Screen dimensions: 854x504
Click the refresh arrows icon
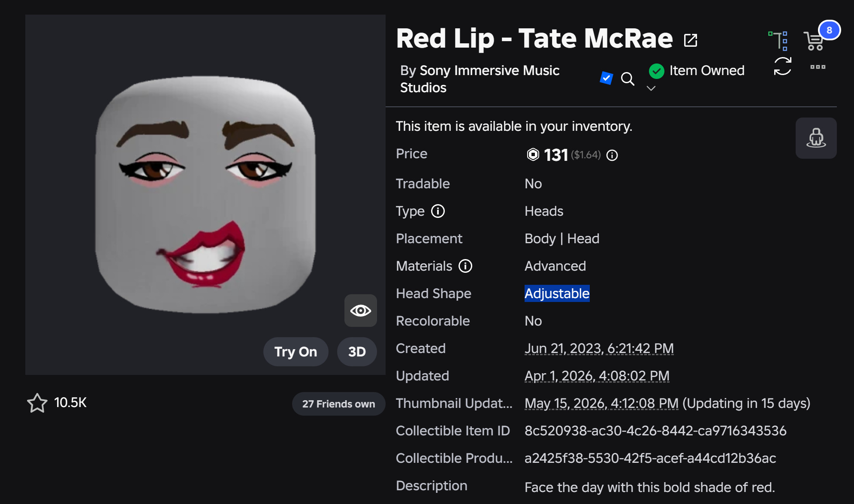click(782, 66)
